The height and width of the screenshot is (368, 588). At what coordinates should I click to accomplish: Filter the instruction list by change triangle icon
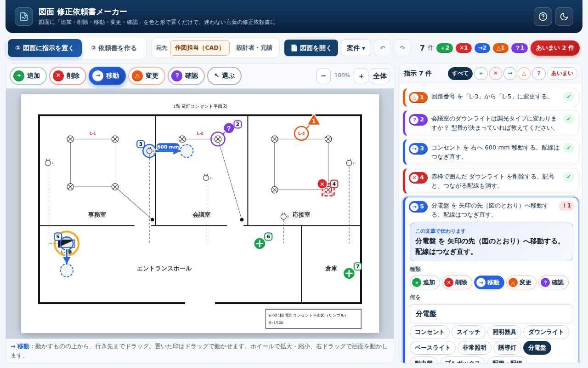pos(525,74)
